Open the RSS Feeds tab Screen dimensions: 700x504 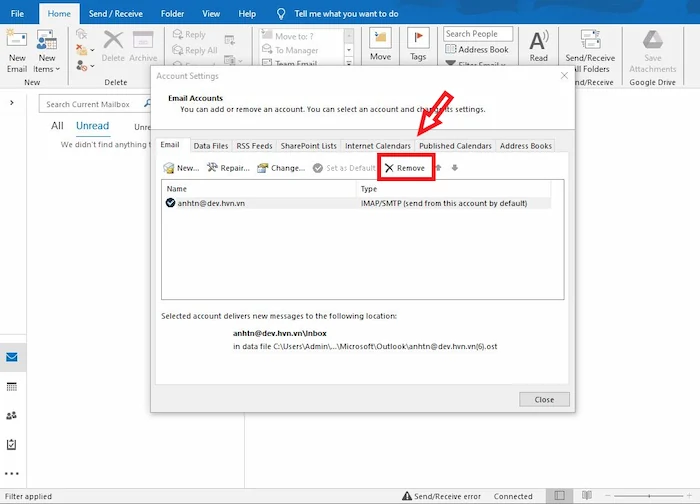coord(254,146)
